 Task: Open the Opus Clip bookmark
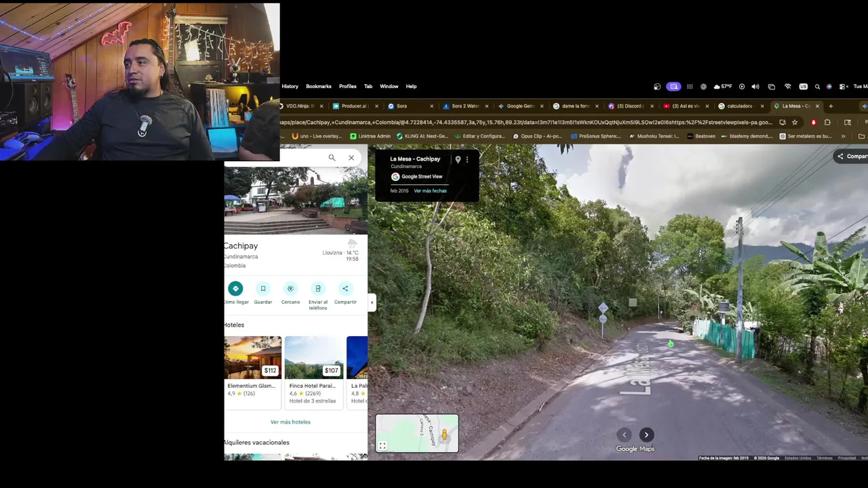point(538,136)
